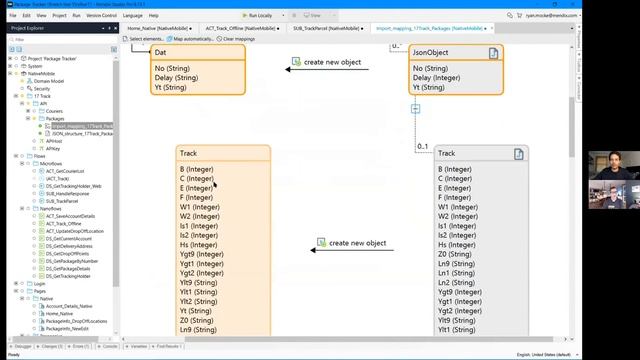The image size is (640, 360).
Task: Open the Run Locally dropdown arrow
Action: tap(283, 16)
